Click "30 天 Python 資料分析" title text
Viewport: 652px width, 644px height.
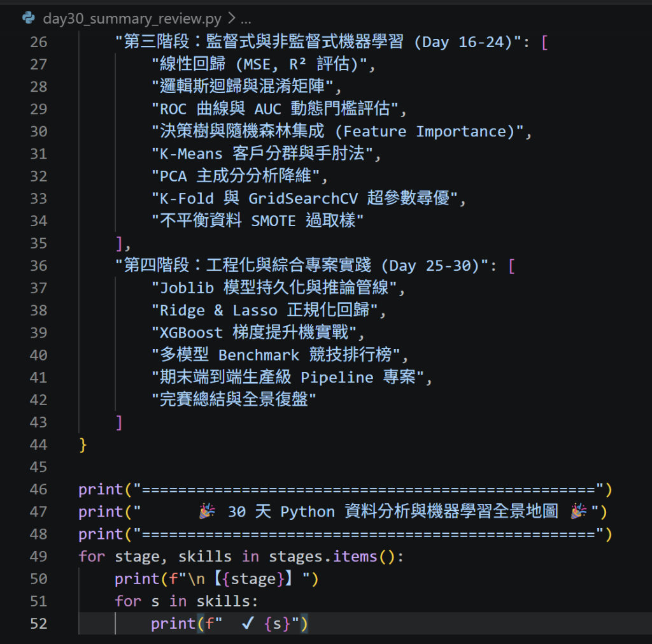coord(393,512)
